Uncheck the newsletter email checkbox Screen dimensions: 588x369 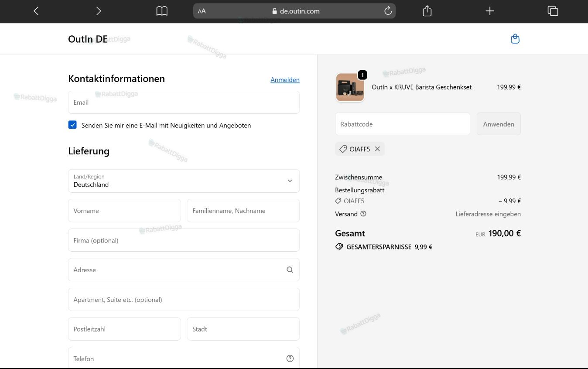[x=72, y=125]
